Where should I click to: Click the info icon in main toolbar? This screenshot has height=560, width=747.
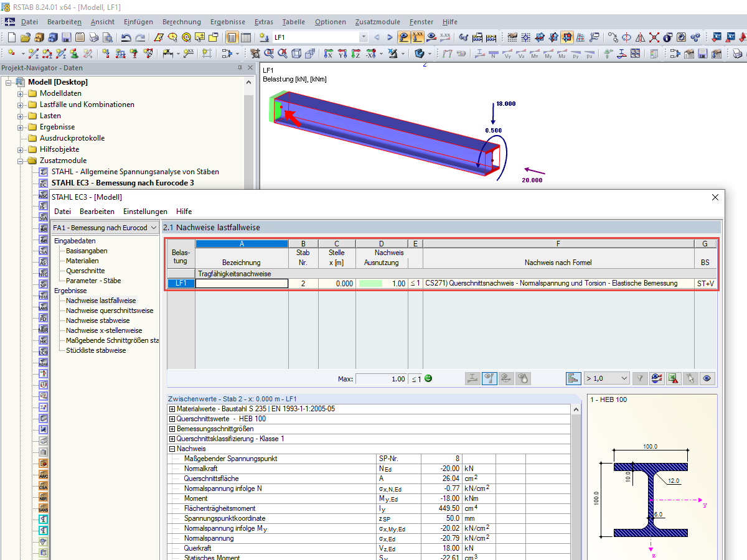[667, 37]
